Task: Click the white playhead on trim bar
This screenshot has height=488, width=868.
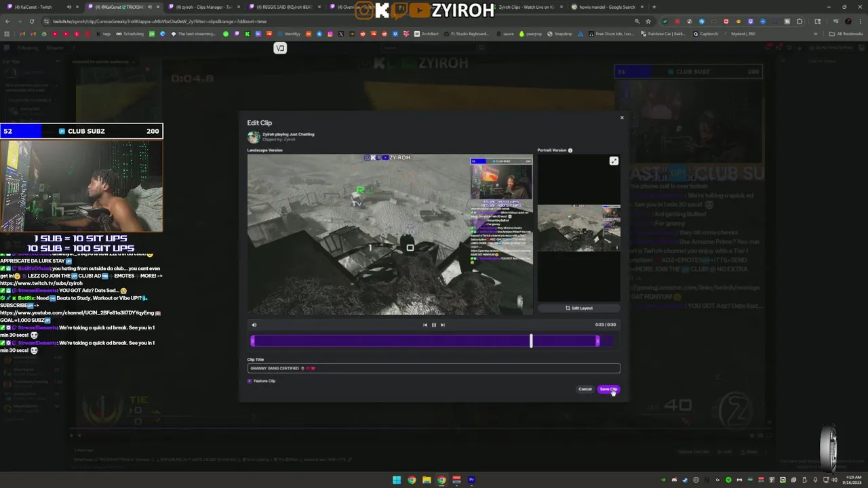Action: 531,341
